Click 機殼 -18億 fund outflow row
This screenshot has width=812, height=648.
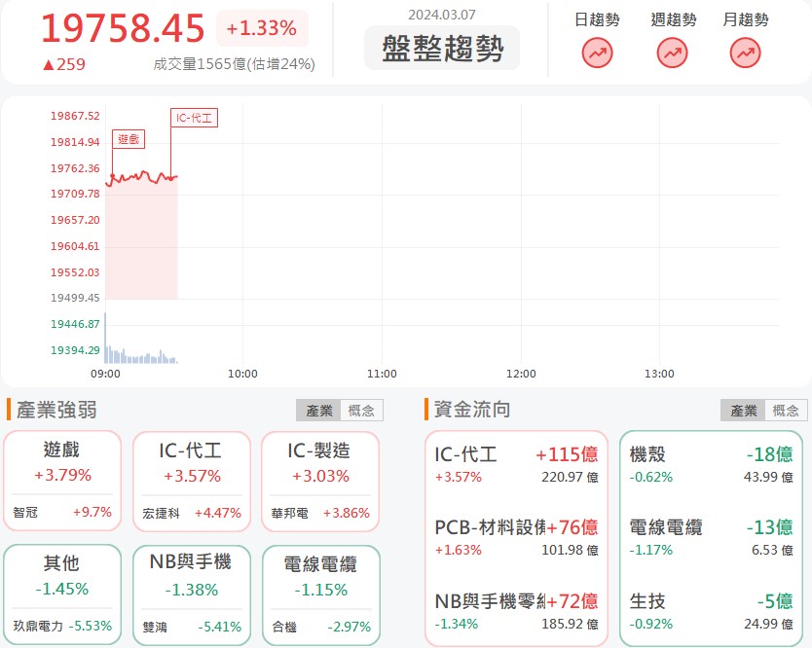coord(711,464)
